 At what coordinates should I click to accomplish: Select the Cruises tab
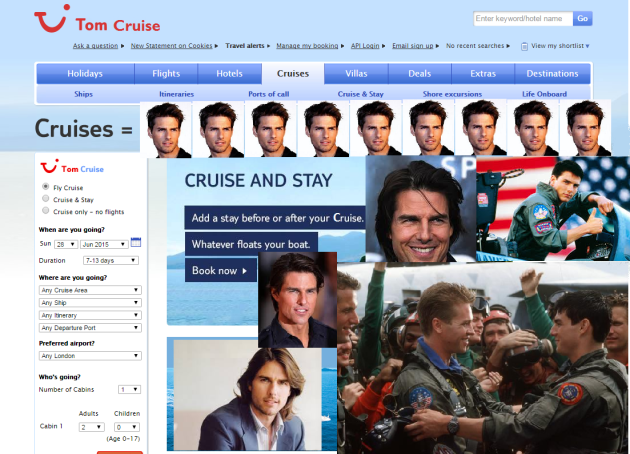[x=293, y=74]
